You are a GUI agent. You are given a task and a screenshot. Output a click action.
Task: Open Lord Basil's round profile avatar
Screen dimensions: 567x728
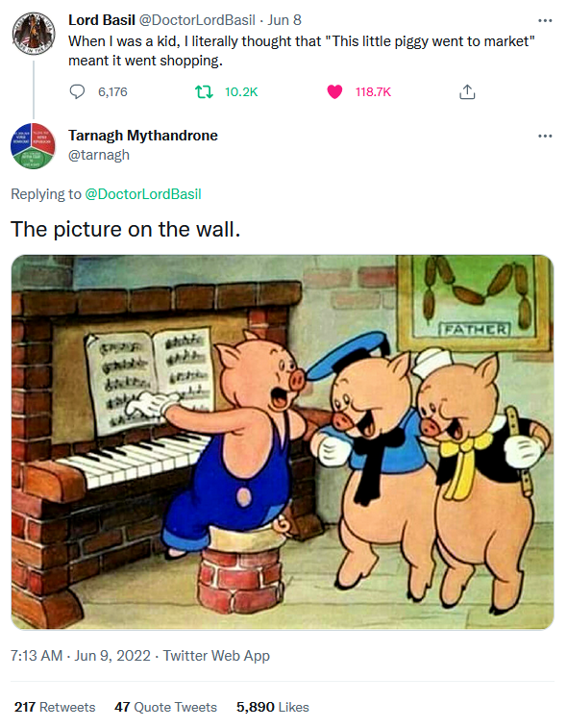coord(34,34)
